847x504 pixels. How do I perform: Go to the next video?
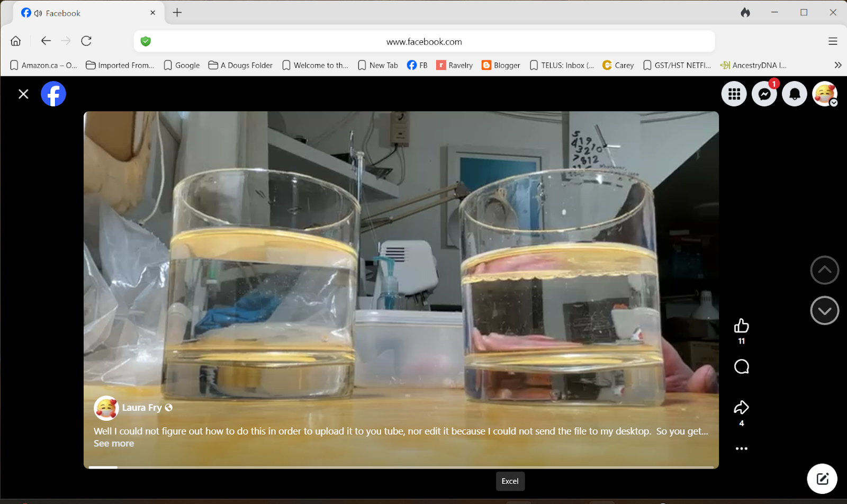click(x=824, y=311)
